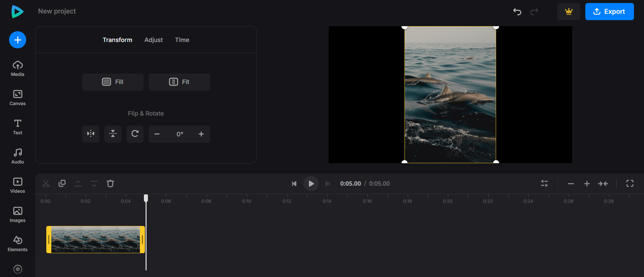Move clip layer up

(x=78, y=184)
